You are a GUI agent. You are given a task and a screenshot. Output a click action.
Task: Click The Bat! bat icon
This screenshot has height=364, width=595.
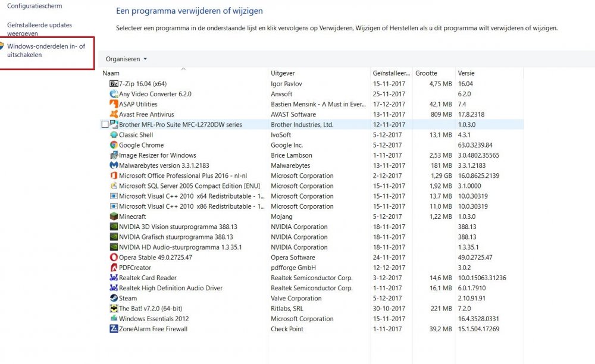pyautogui.click(x=114, y=309)
